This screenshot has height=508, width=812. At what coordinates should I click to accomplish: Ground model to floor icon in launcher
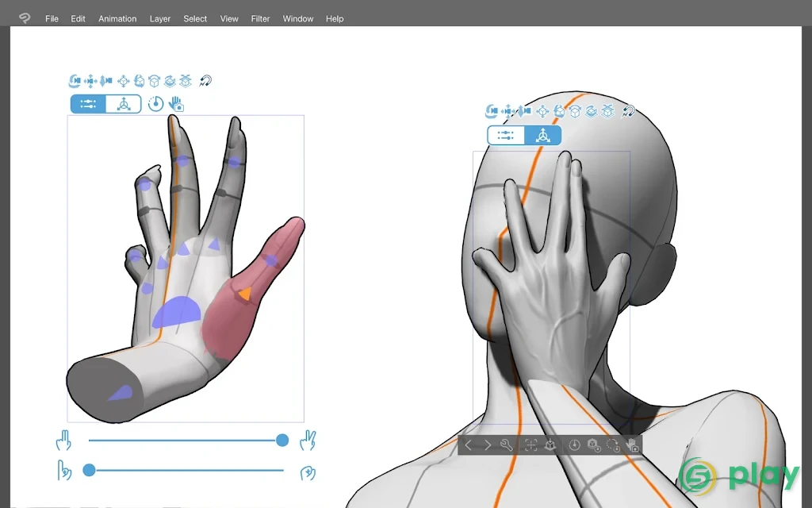pos(550,445)
